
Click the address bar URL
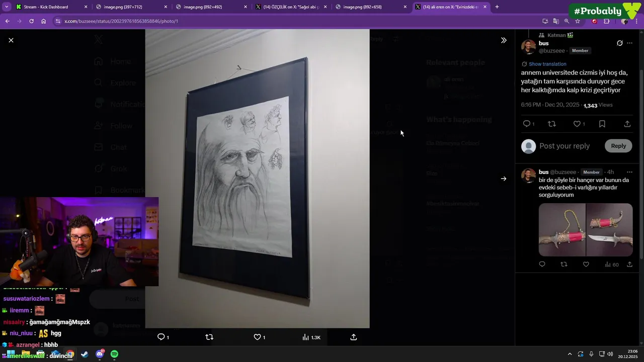[121, 21]
